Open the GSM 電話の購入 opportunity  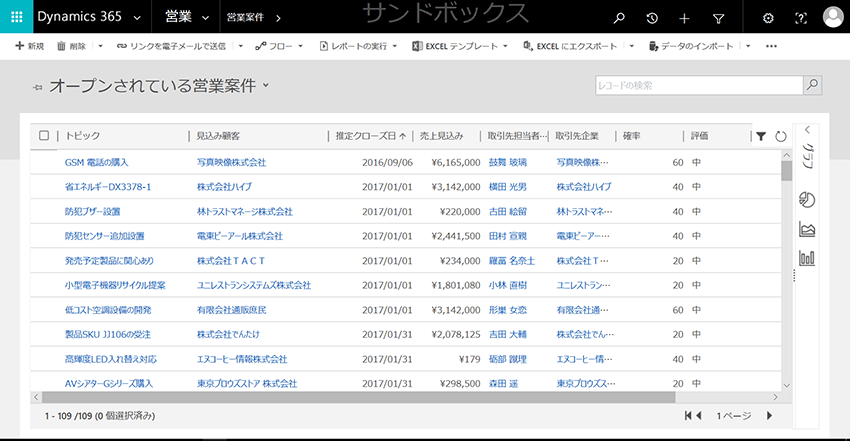[96, 163]
